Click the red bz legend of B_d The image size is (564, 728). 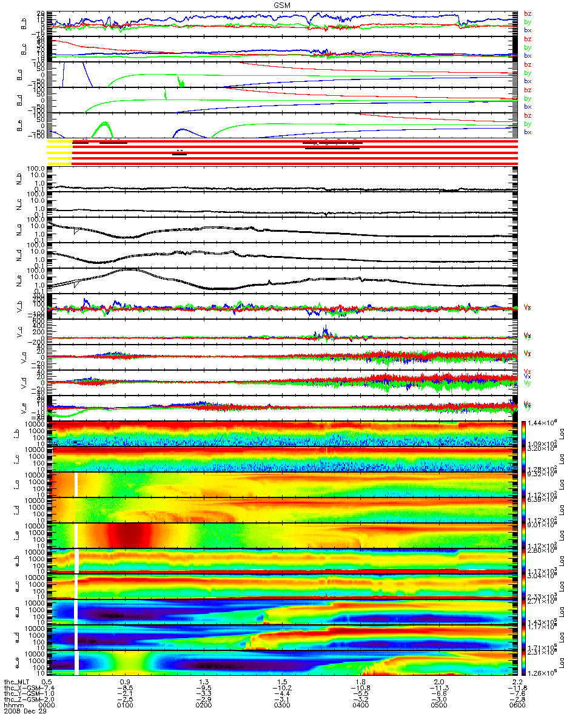coord(528,90)
